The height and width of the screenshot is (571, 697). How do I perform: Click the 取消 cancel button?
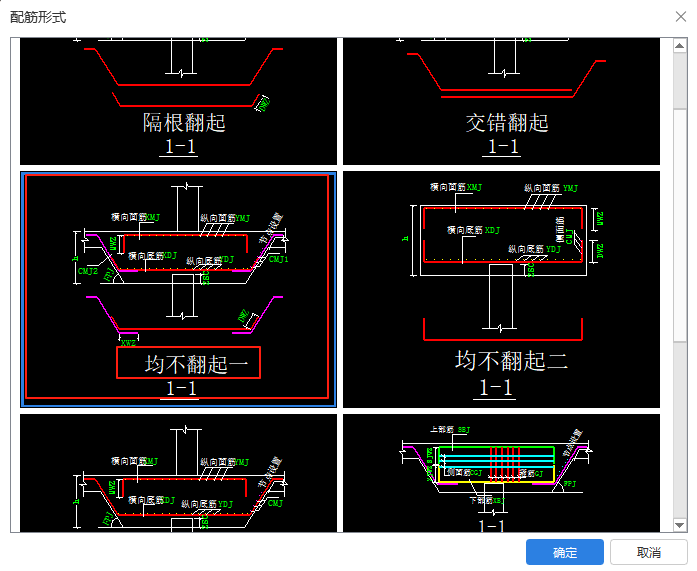649,552
